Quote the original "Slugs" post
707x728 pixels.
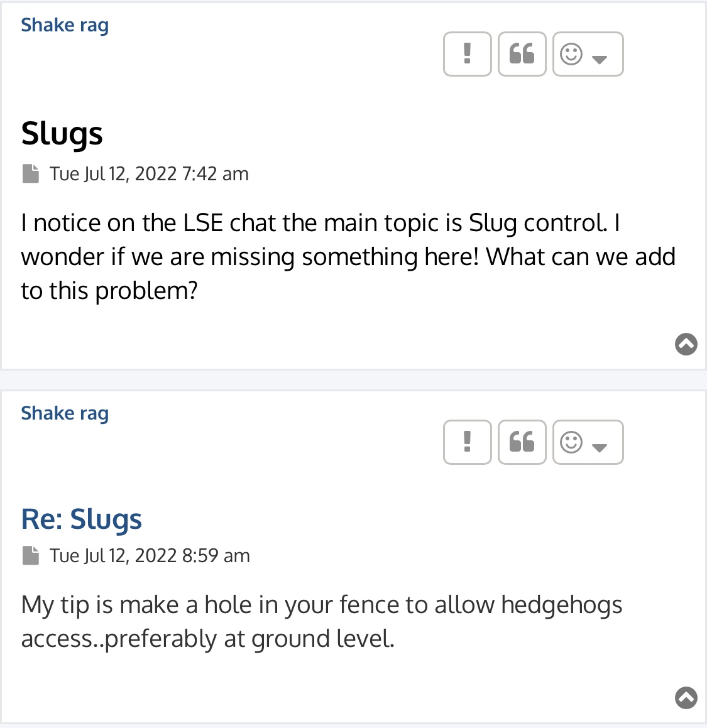point(522,54)
